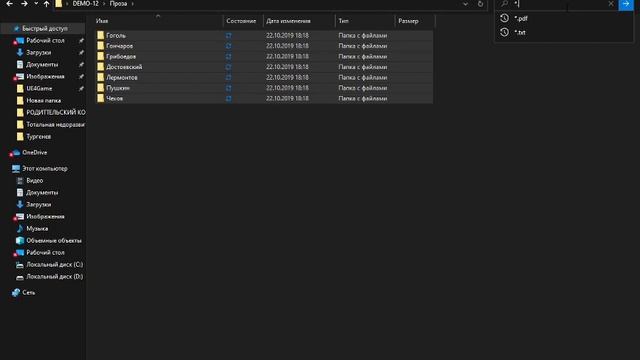Viewport: 640px width, 360px height.
Task: Open Музыка under Этот компьютер
Action: click(x=37, y=229)
